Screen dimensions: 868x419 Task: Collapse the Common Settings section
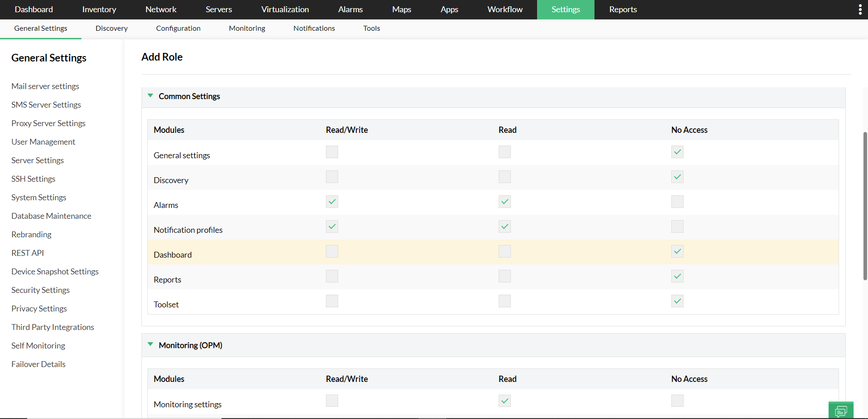point(150,95)
